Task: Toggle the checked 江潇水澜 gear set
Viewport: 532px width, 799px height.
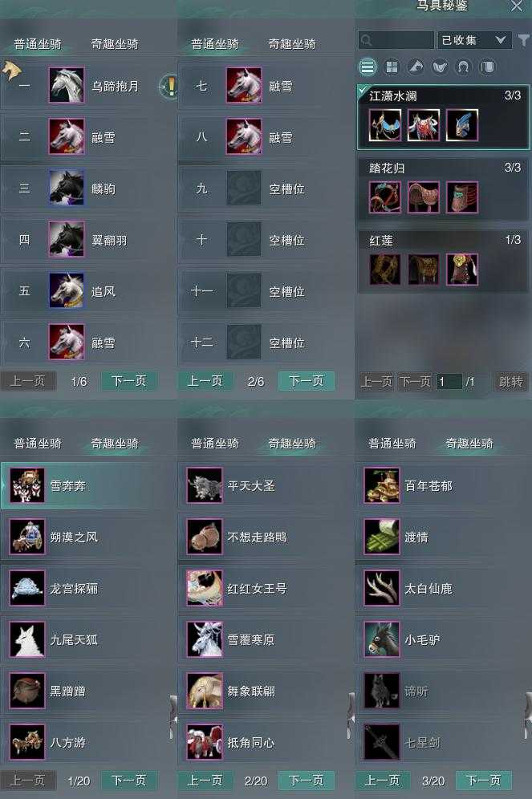Action: (443, 117)
